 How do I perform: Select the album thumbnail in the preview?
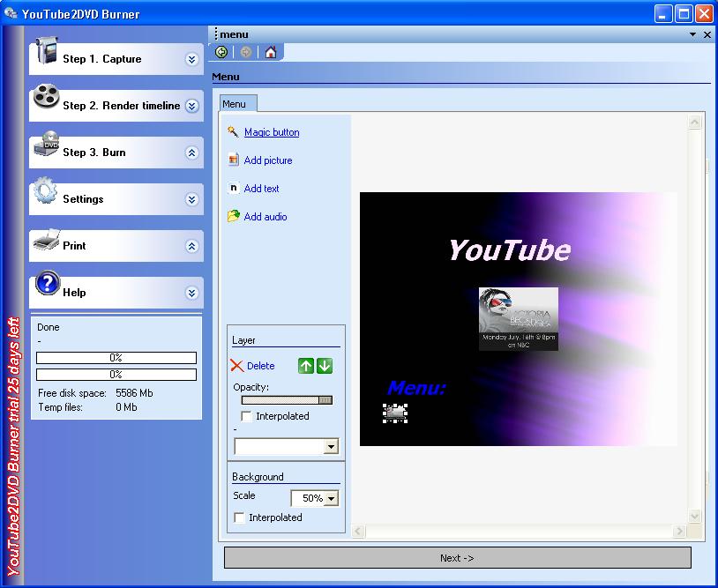point(519,319)
